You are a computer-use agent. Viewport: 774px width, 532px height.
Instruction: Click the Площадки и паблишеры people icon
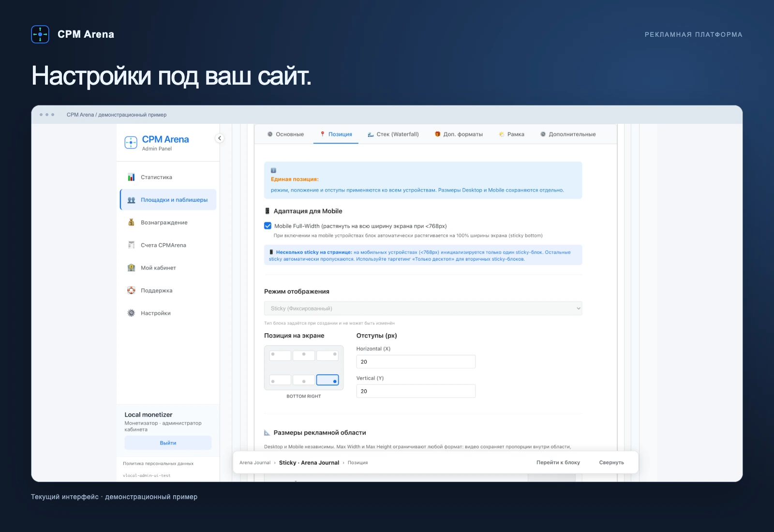coord(131,200)
